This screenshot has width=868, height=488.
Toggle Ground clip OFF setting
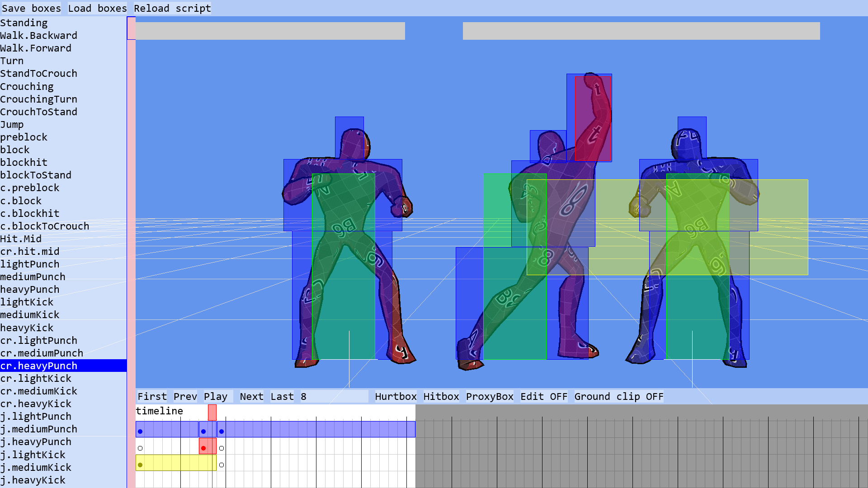point(618,396)
